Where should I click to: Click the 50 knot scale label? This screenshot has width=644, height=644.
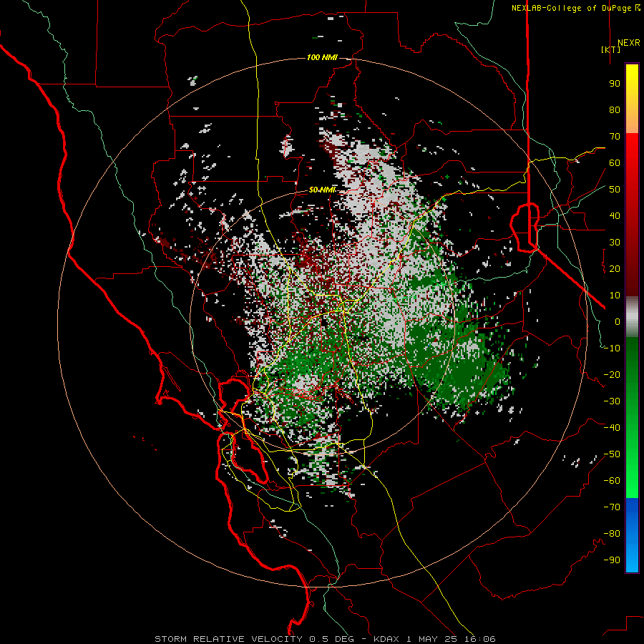[615, 190]
